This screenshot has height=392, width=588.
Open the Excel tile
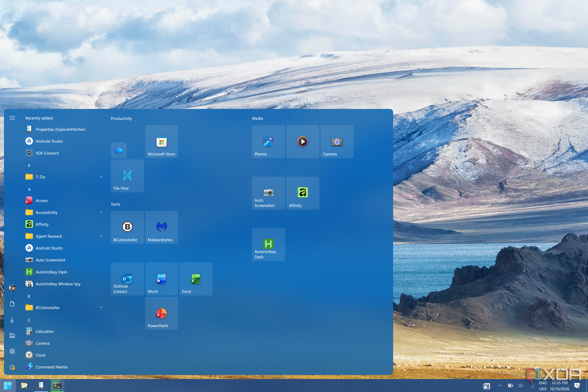[196, 279]
